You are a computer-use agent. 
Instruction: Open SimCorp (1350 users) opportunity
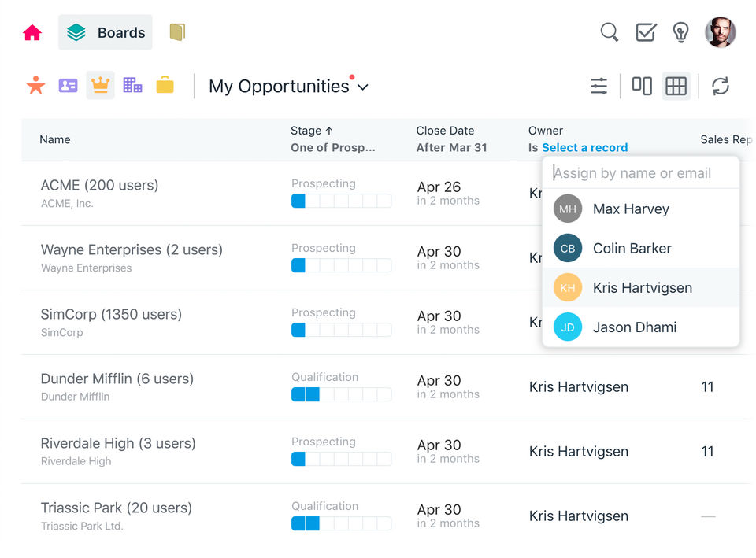111,314
